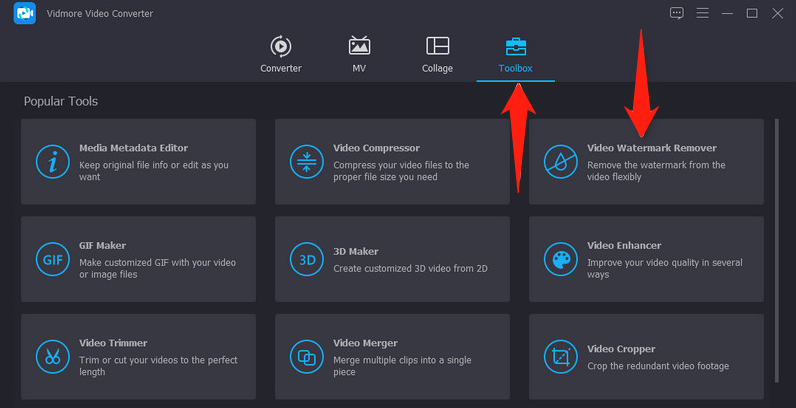Click the Popular Tools heading

click(61, 101)
